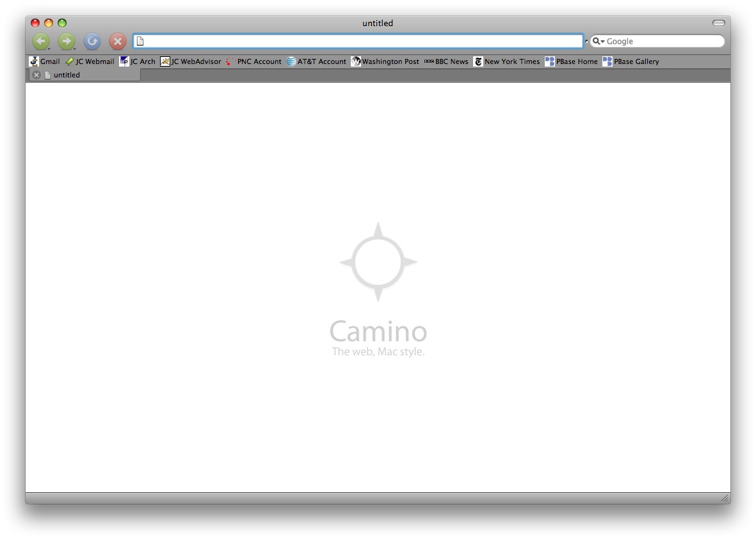756x539 pixels.
Task: Open the Washington Post bookmark
Action: pyautogui.click(x=385, y=61)
